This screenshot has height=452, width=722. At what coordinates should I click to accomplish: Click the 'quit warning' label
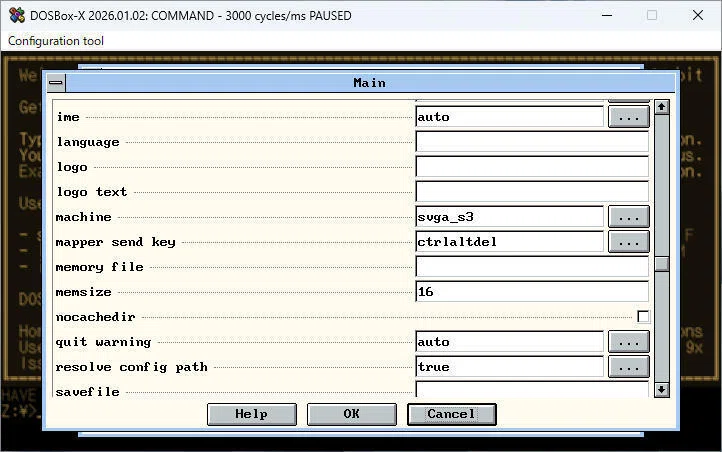[x=103, y=342]
